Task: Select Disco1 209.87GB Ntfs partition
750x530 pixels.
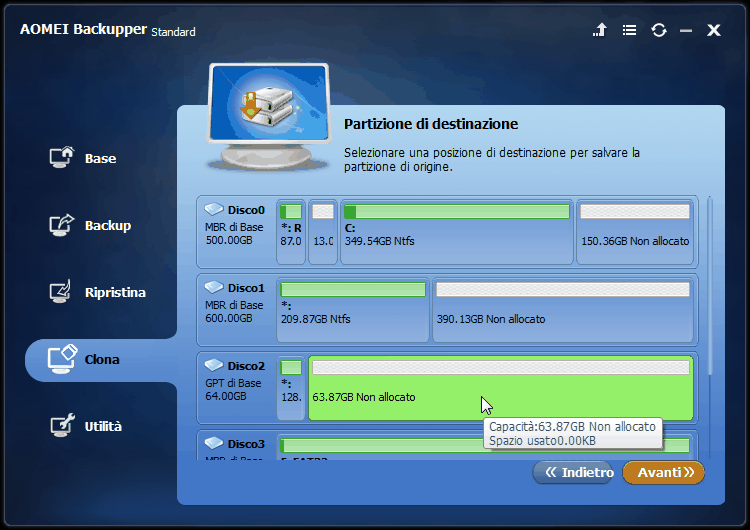Action: (353, 310)
